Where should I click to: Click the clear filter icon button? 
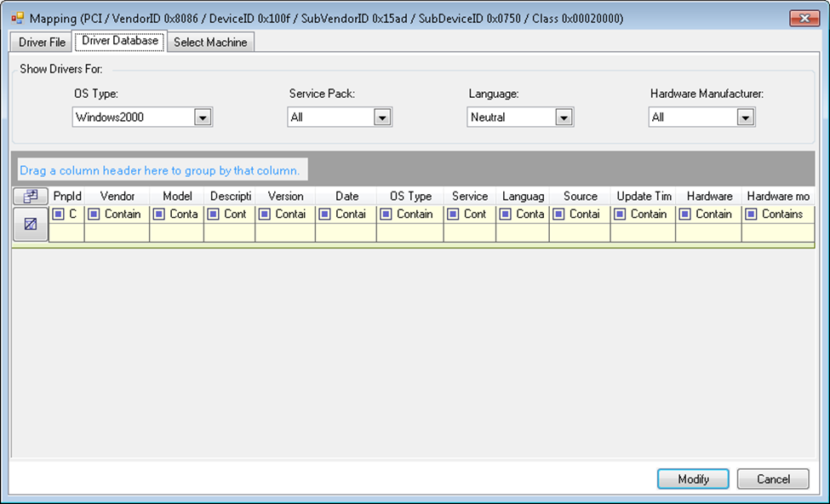30,224
